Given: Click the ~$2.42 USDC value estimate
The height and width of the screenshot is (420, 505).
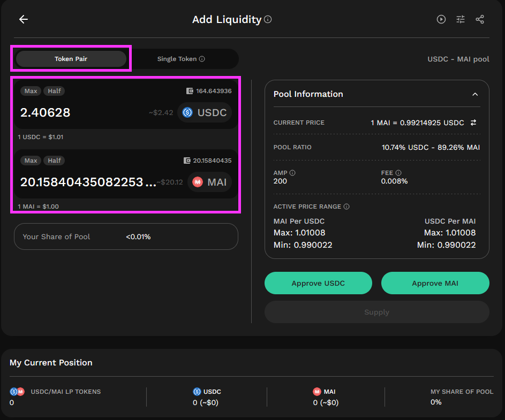Looking at the screenshot, I should 161,113.
